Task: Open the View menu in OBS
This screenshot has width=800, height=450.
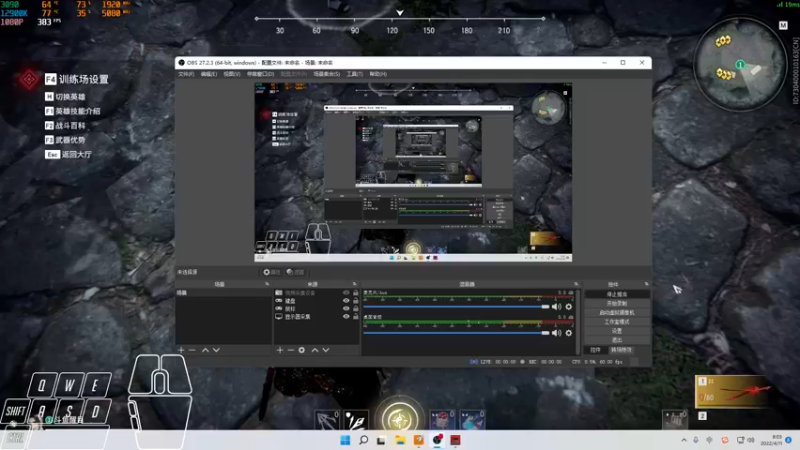Action: [231, 74]
